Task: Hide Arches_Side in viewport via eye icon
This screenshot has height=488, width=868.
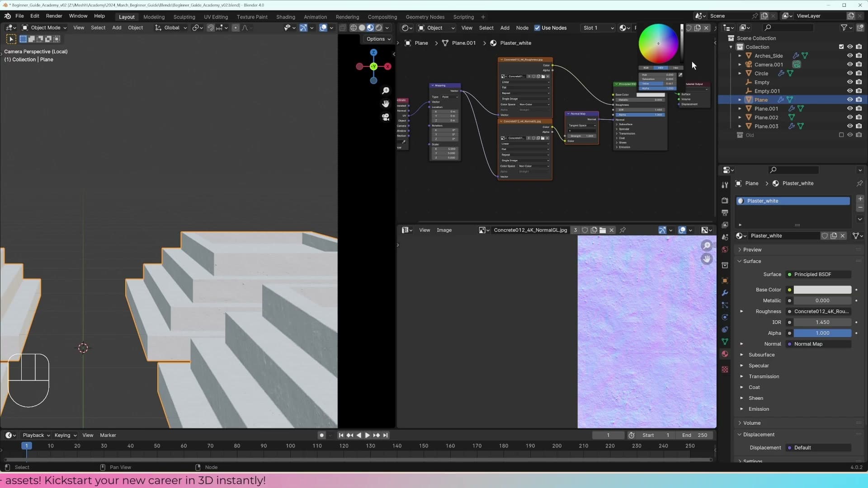Action: [x=850, y=56]
